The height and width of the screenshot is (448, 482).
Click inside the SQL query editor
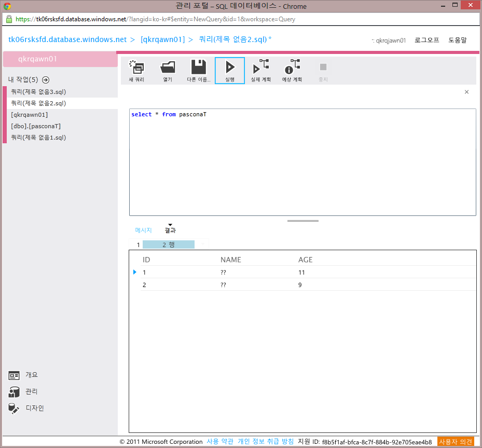pyautogui.click(x=302, y=162)
